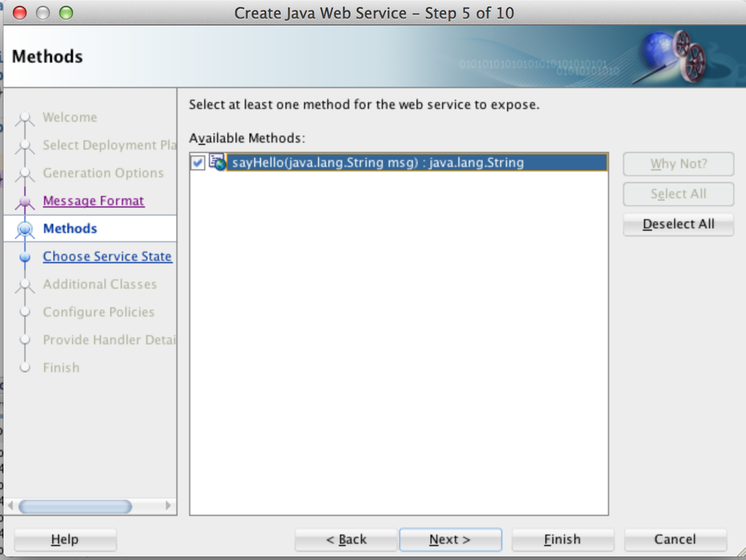Click the Choose Service State step icon
The height and width of the screenshot is (560, 746).
tap(24, 256)
